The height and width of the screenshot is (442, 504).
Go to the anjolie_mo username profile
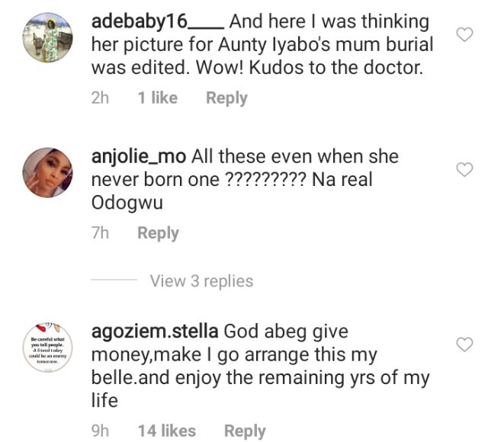(x=138, y=157)
